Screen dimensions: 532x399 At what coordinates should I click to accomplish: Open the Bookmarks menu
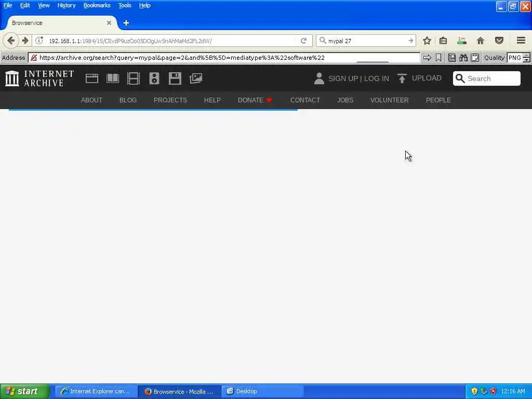coord(97,5)
